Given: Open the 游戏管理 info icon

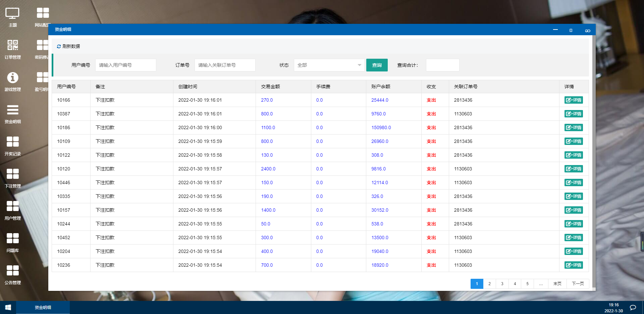Looking at the screenshot, I should pos(12,78).
